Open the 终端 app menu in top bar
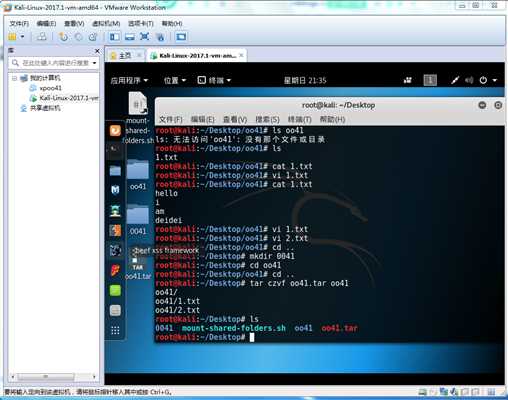 click(x=214, y=80)
